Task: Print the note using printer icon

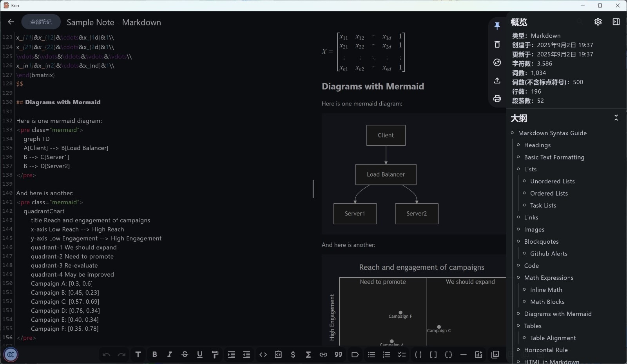Action: (497, 99)
